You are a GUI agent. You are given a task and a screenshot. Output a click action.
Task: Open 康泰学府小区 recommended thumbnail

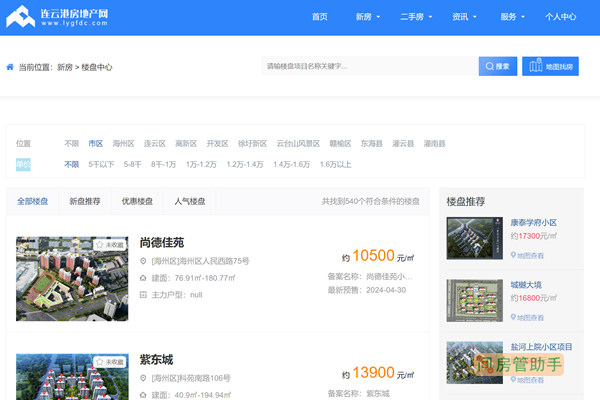(x=474, y=238)
